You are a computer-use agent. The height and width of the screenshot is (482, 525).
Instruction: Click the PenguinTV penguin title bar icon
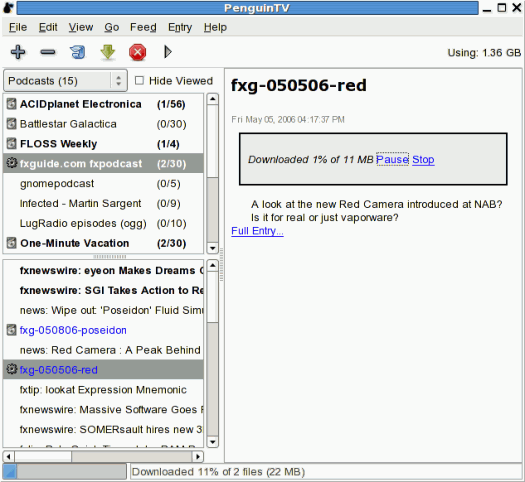8,8
